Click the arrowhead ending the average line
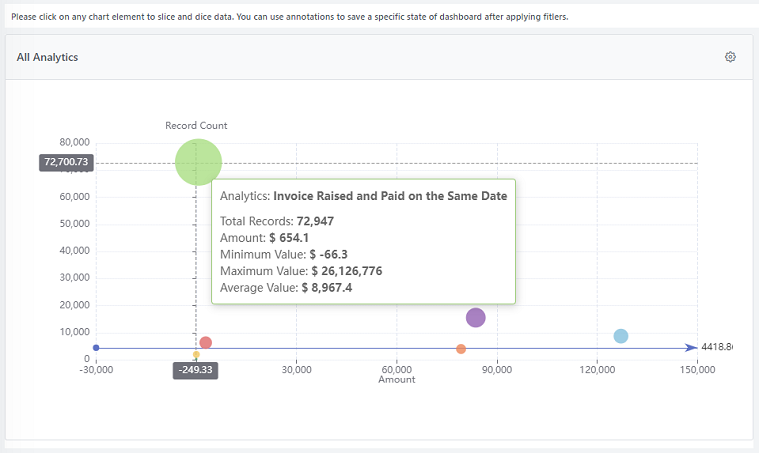This screenshot has height=453, width=759. pos(691,348)
